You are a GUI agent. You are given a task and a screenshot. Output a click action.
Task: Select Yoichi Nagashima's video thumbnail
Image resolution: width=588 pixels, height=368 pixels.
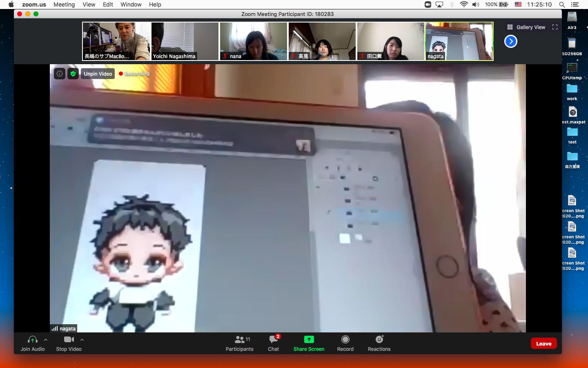tap(185, 41)
